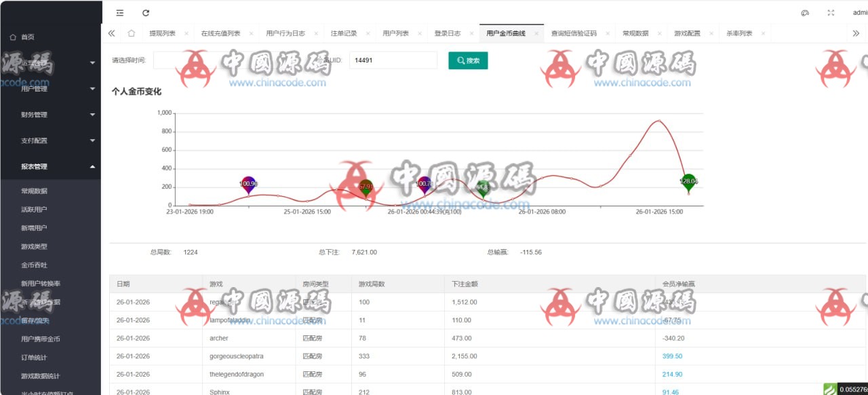Switch to the 游戏配置 tab
This screenshot has width=868, height=395.
(686, 32)
